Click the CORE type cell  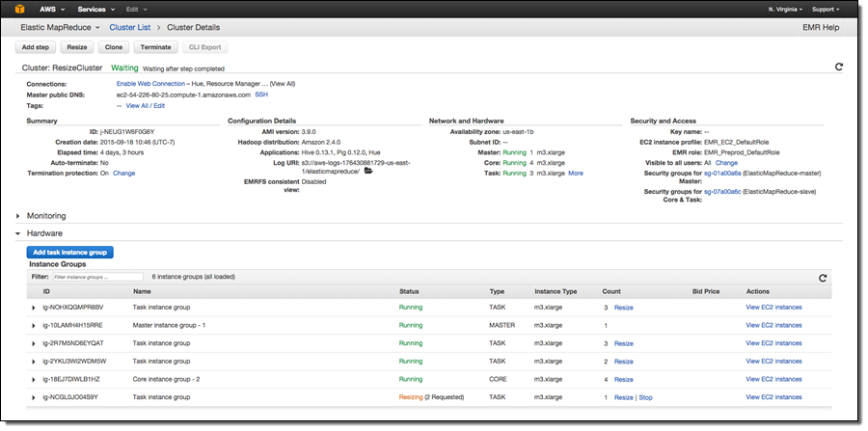click(x=498, y=379)
